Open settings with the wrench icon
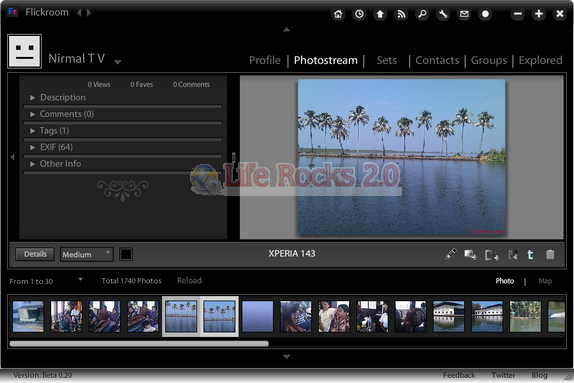The height and width of the screenshot is (383, 574). click(x=443, y=14)
